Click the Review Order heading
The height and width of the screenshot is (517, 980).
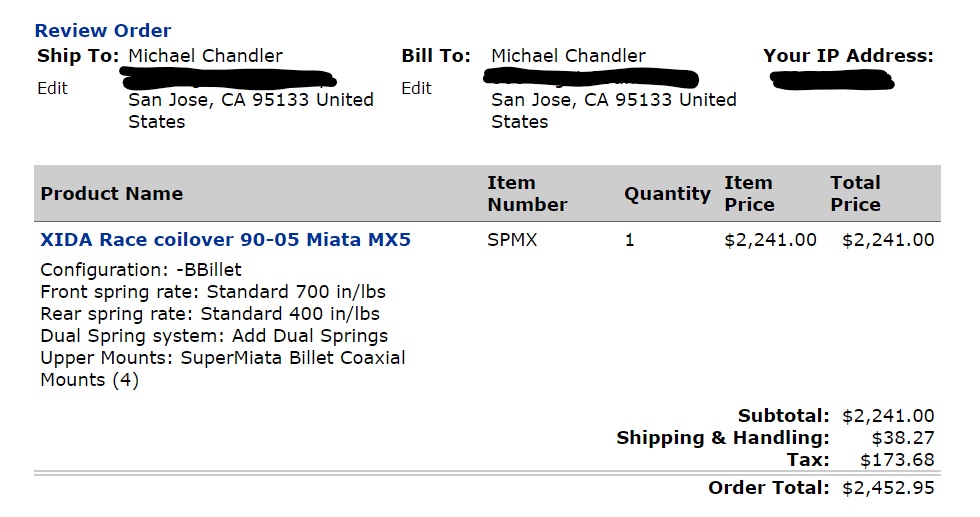coord(103,31)
